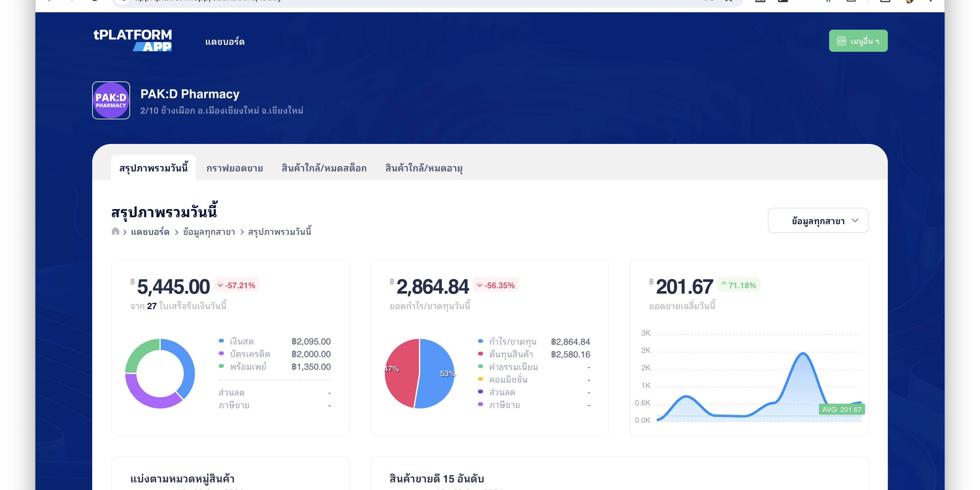The width and height of the screenshot is (980, 490).
Task: Open the สินค้าใกล้/หมดสต็อก tab
Action: point(324,168)
